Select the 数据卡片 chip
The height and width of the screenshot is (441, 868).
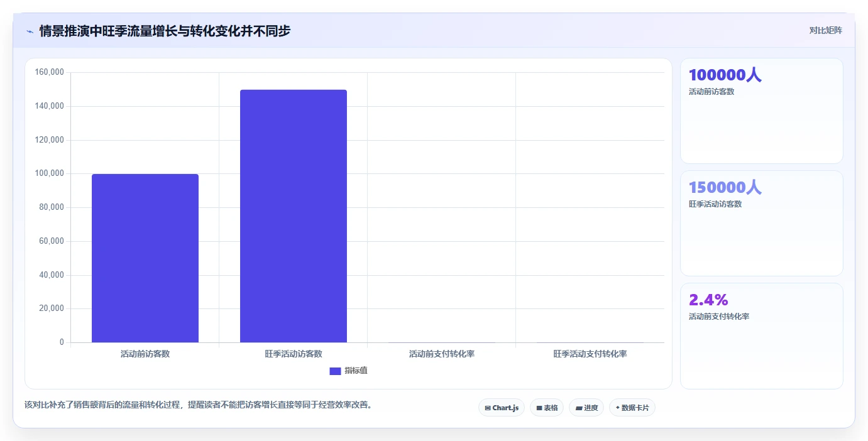click(x=632, y=408)
